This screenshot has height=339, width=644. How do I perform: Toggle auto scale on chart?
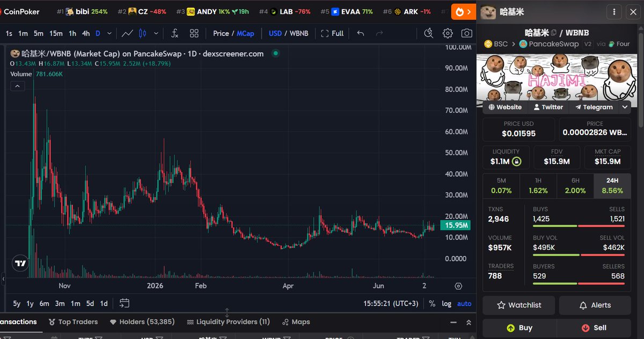[464, 304]
